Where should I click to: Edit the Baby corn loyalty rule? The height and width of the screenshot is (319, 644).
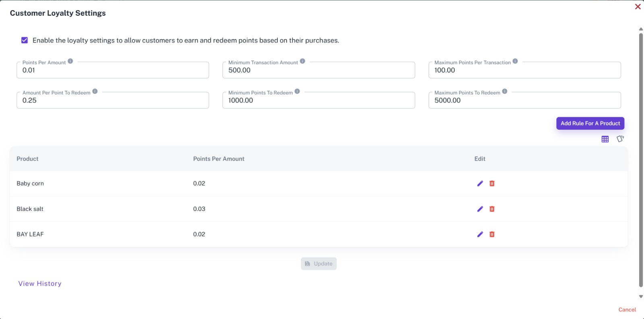[x=480, y=183]
